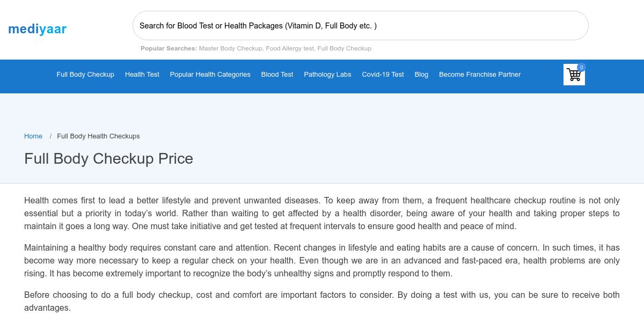Select Blood Test in navigation bar
Image resolution: width=644 pixels, height=322 pixels.
point(277,75)
